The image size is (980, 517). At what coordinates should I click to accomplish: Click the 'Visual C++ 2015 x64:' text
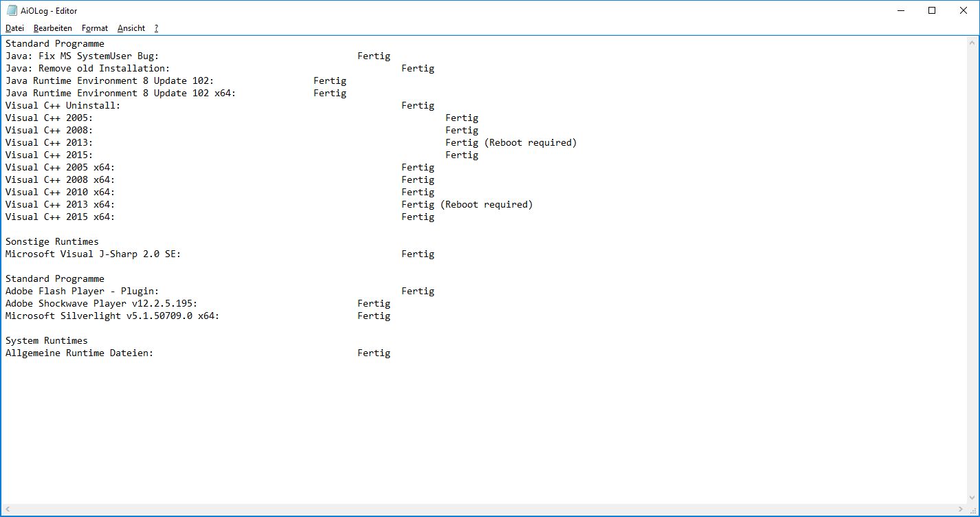coord(60,217)
